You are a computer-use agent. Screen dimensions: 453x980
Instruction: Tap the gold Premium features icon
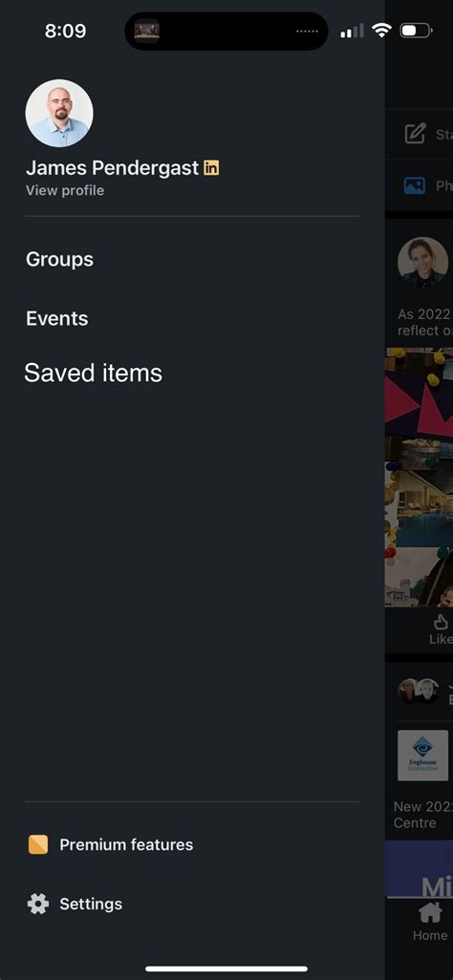click(x=38, y=844)
